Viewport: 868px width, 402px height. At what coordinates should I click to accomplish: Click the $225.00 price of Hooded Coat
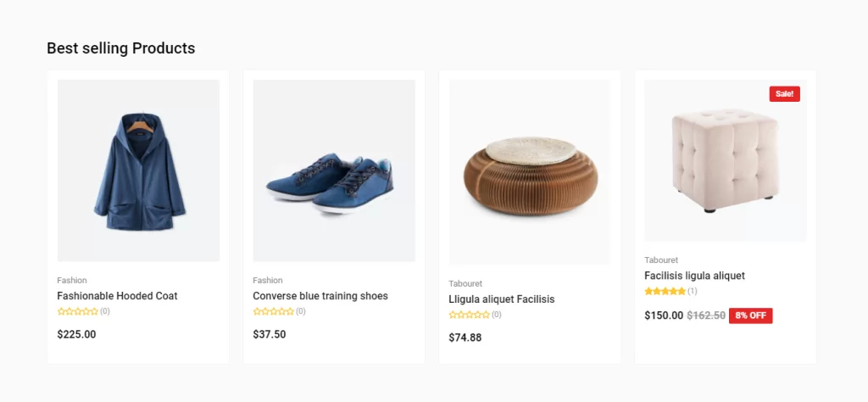(76, 334)
